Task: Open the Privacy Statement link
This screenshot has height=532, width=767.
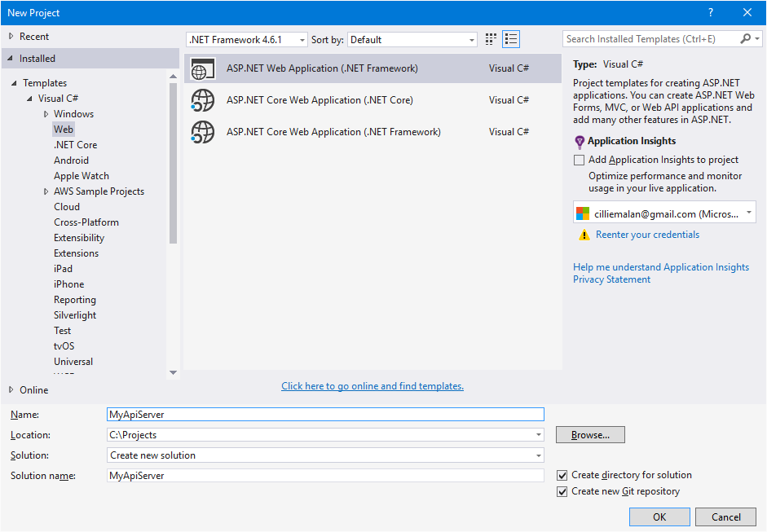Action: pyautogui.click(x=611, y=279)
